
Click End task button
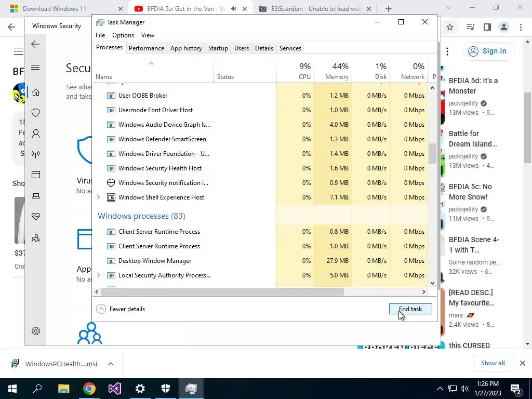point(410,309)
